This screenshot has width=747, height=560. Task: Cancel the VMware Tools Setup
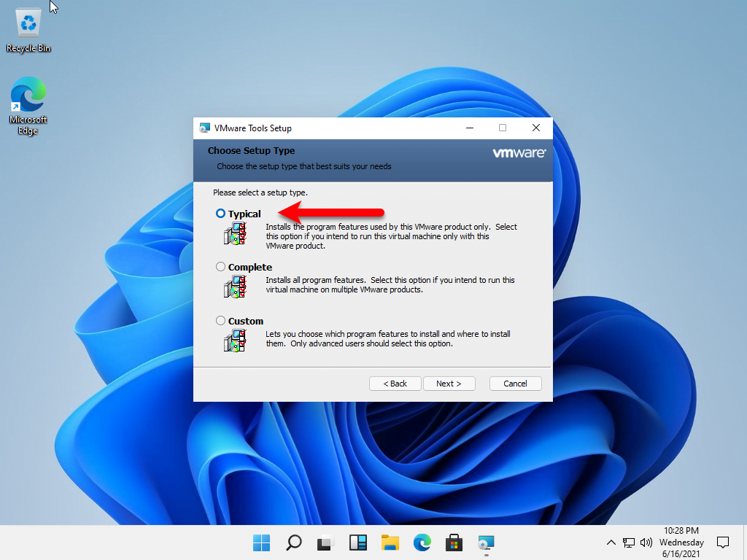pos(516,384)
